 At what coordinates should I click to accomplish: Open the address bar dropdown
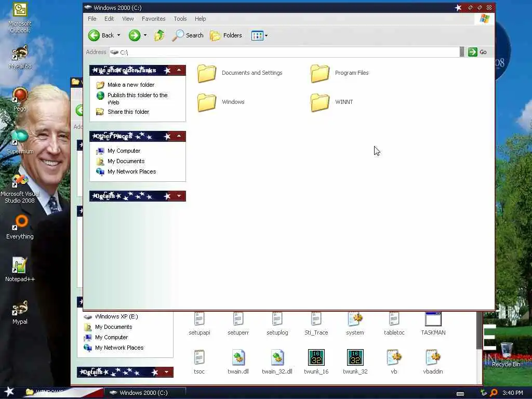(462, 52)
